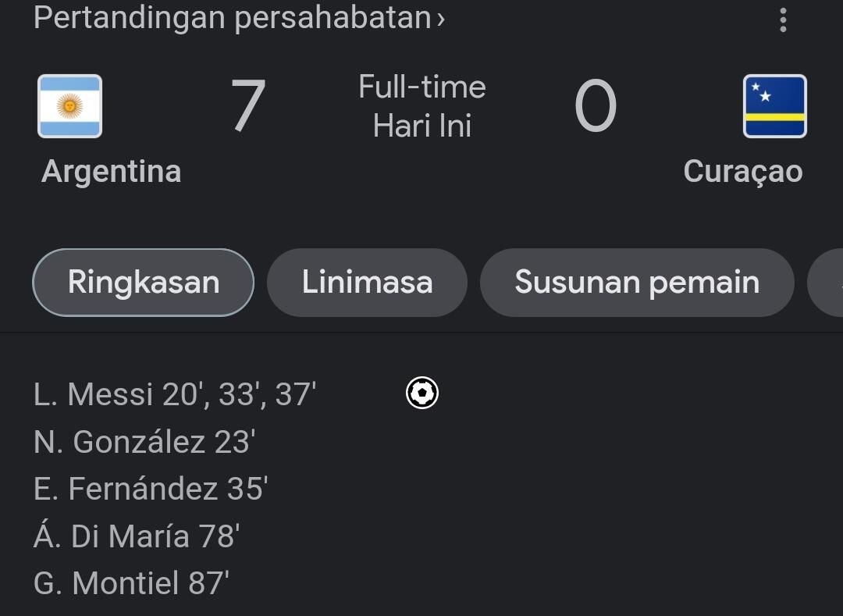Tap the Curaçao flag icon

point(774,106)
